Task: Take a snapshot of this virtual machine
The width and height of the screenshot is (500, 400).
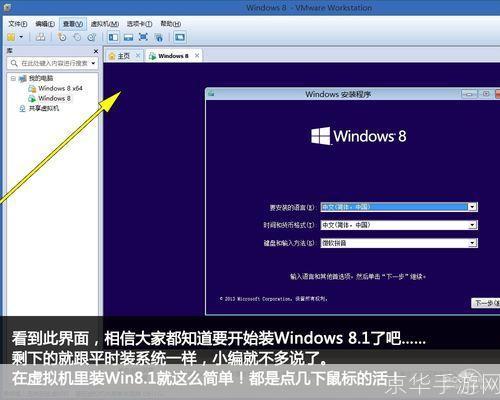Action: pyautogui.click(x=62, y=37)
